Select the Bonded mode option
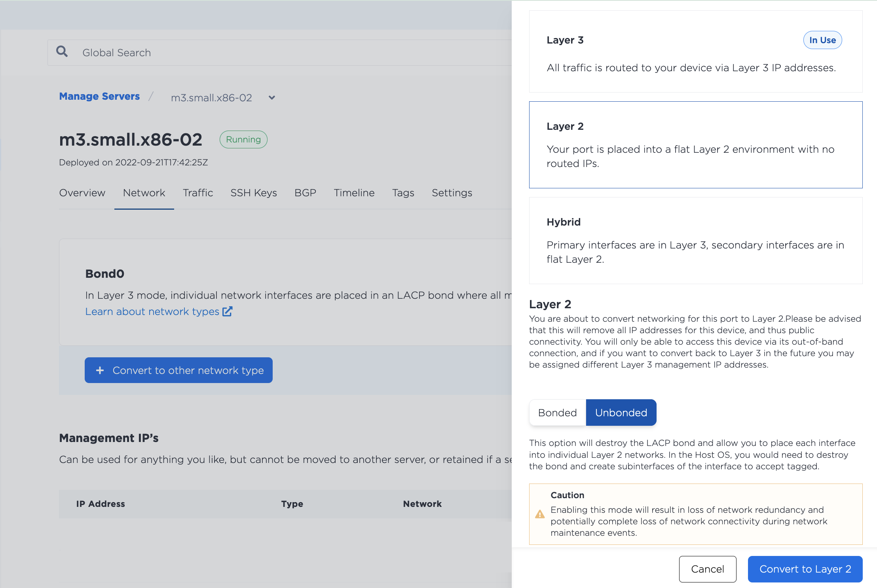This screenshot has height=588, width=877. [x=557, y=413]
